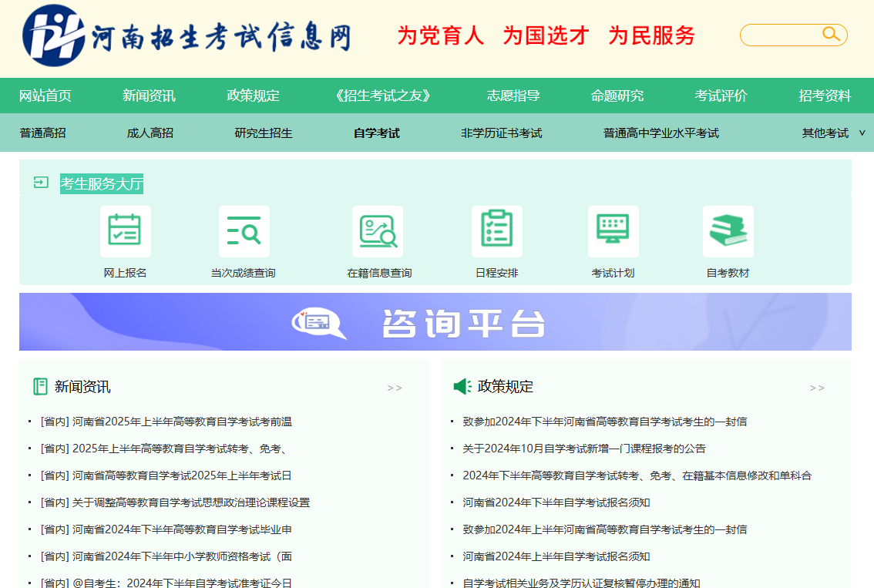Open 在籍信息查询 enrollment info icon

(377, 231)
